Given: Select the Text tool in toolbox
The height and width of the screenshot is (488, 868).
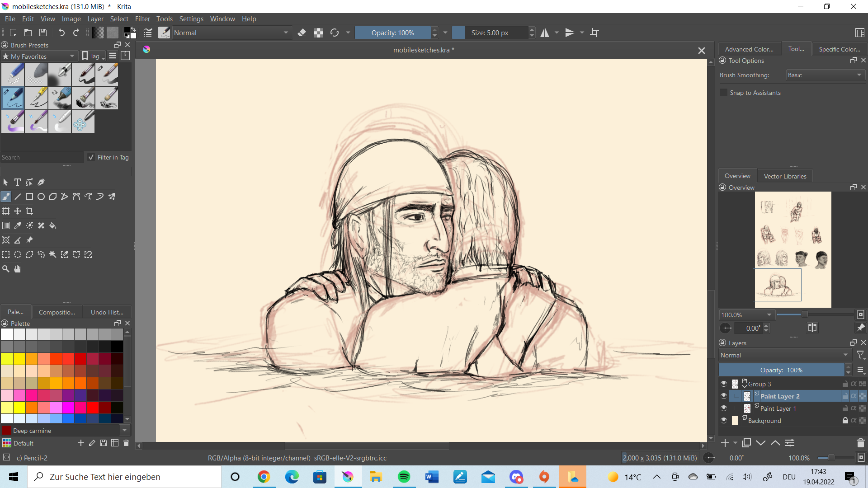Looking at the screenshot, I should [18, 182].
